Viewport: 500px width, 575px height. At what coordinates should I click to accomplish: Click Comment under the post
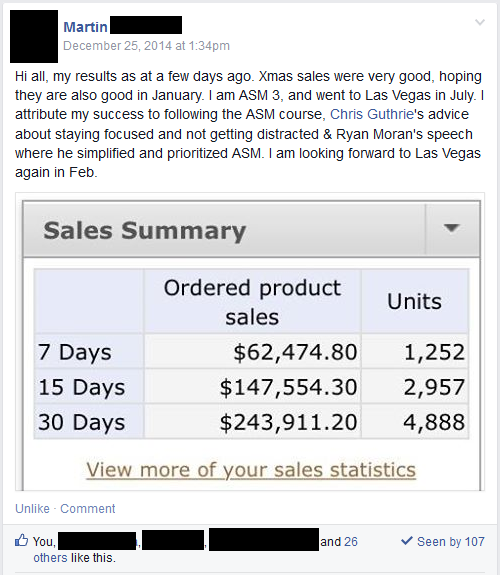tap(88, 509)
